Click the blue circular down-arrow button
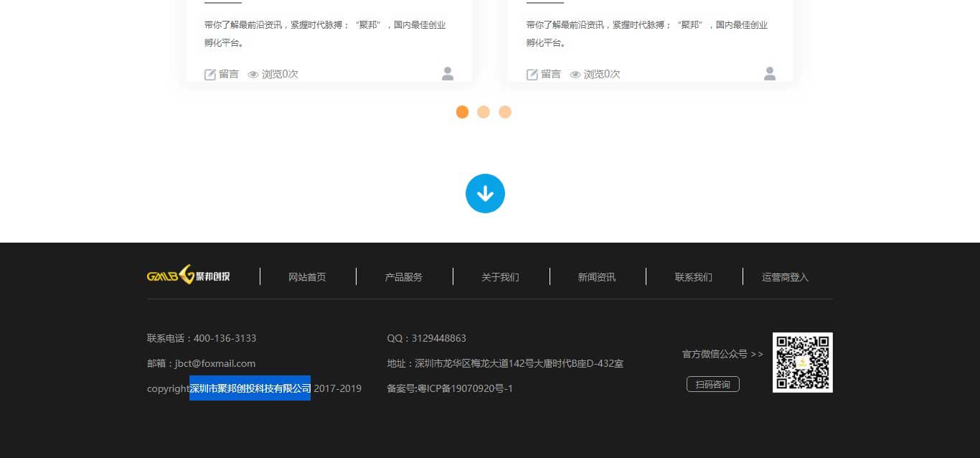The width and height of the screenshot is (980, 458). tap(485, 192)
